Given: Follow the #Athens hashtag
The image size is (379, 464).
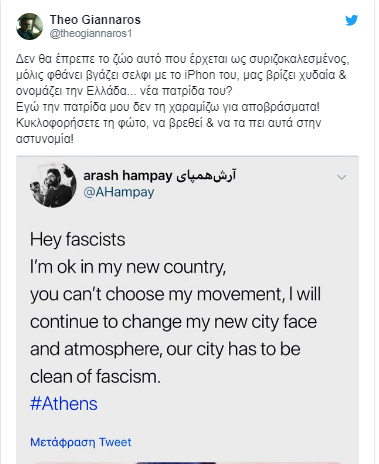Looking at the screenshot, I should 64,404.
